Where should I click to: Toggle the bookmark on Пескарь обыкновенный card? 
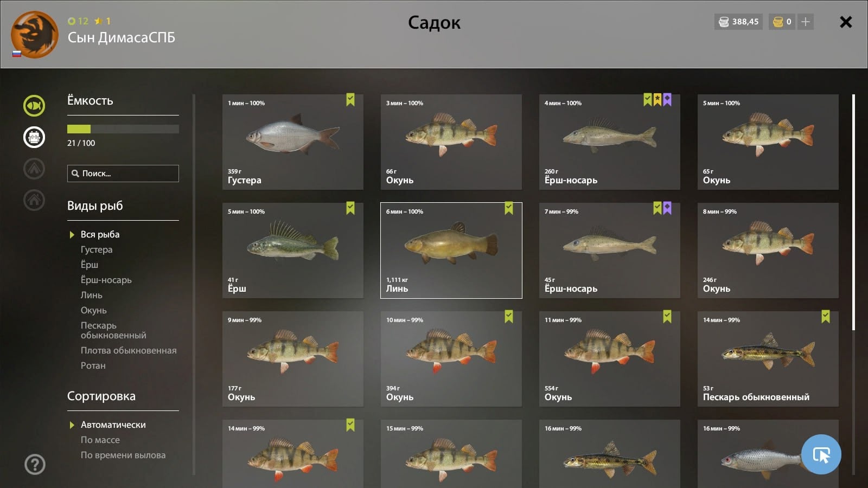pos(826,317)
